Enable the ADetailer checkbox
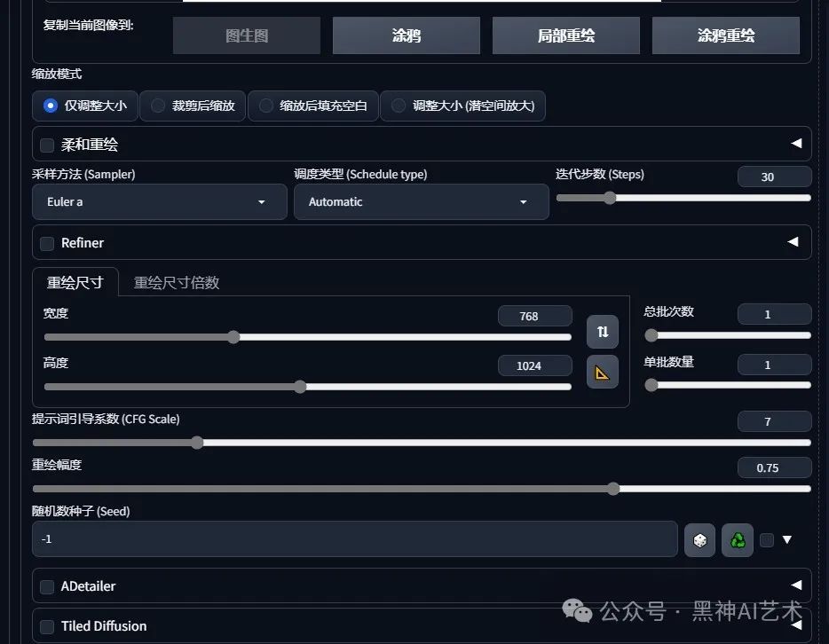829x644 pixels. click(47, 587)
